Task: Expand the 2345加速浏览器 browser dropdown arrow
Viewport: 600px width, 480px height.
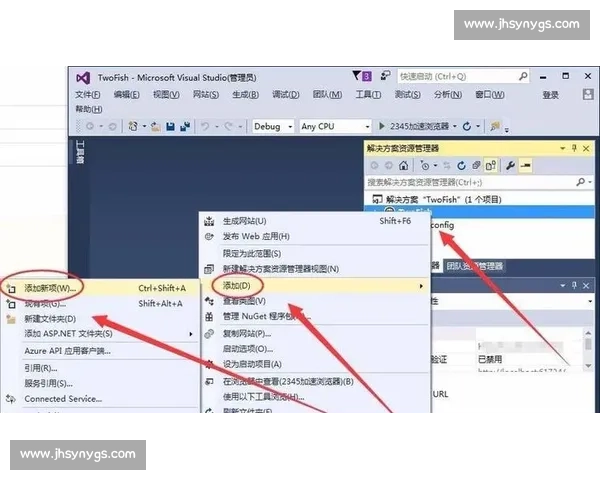Action: [x=455, y=126]
